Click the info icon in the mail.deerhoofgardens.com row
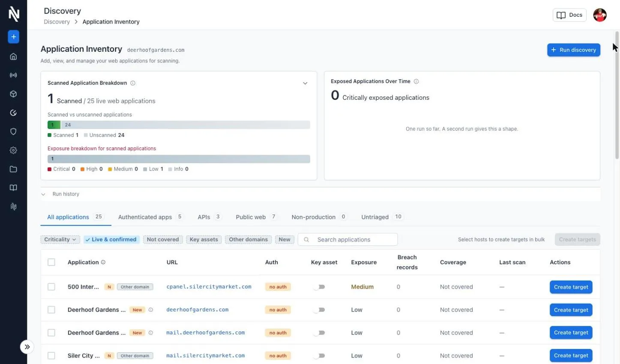This screenshot has height=364, width=620. [x=151, y=333]
